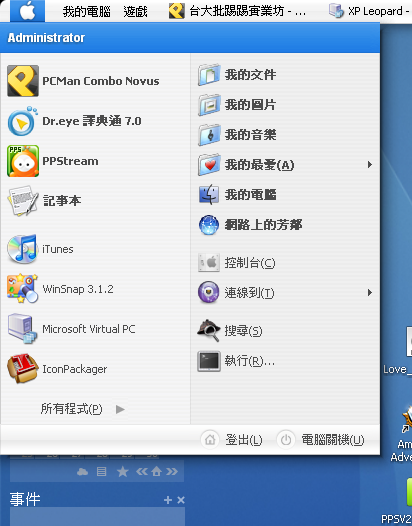Expand 連線到(T) submenu arrow

pos(370,293)
